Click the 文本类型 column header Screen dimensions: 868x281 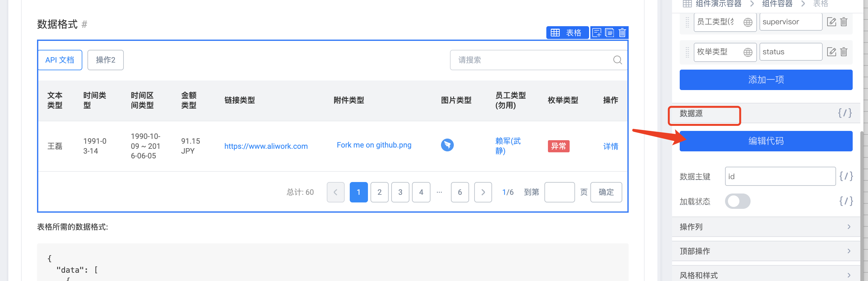click(55, 100)
